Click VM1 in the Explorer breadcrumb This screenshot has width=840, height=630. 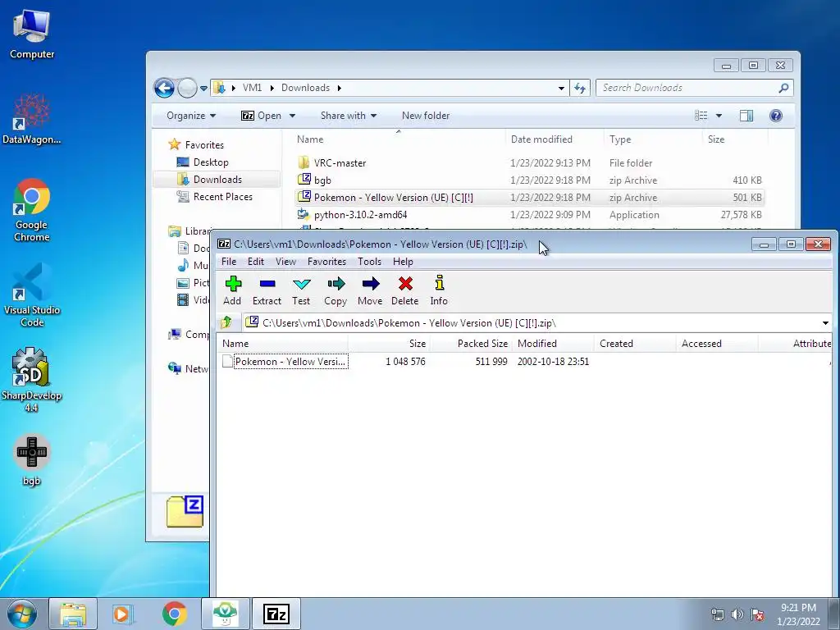[x=252, y=88]
